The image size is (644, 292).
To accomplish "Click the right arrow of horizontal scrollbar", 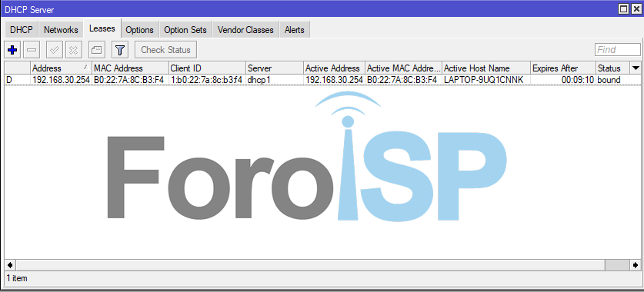I will point(636,265).
